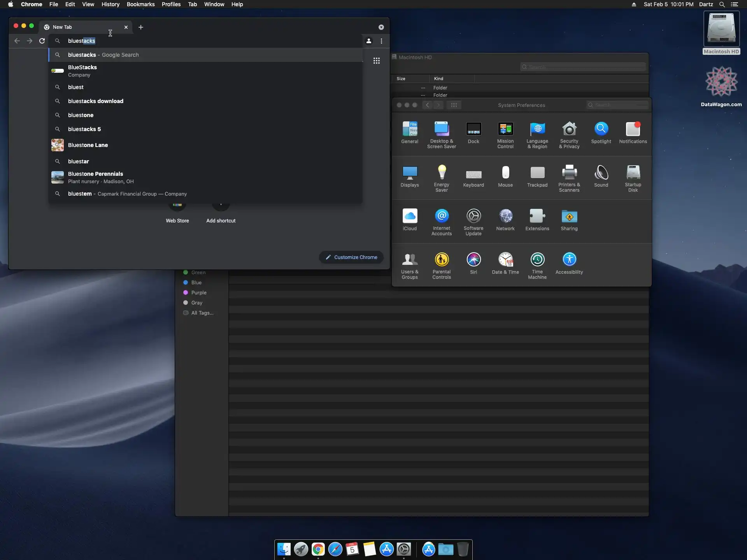Viewport: 747px width, 560px height.
Task: Select the Purple tag in Finder sidebar
Action: [x=198, y=292]
